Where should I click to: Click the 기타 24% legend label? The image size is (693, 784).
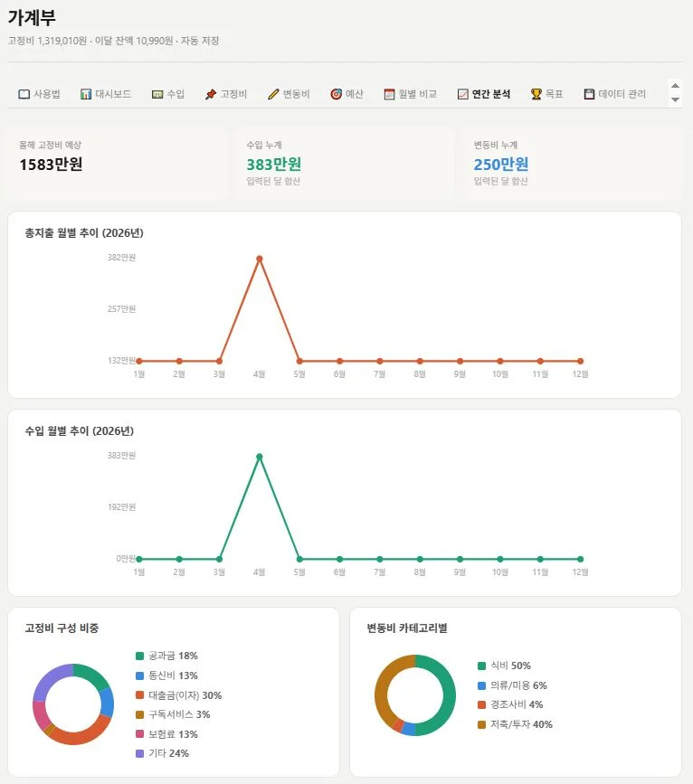coord(168,753)
